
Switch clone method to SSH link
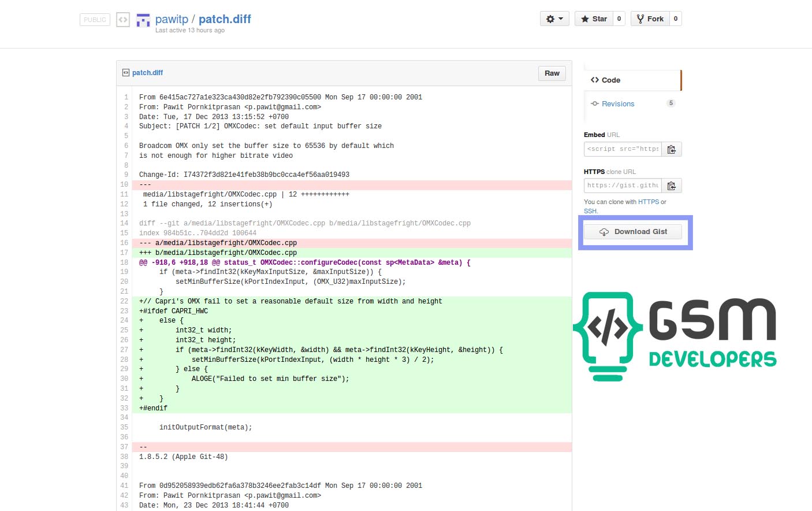[x=590, y=211]
